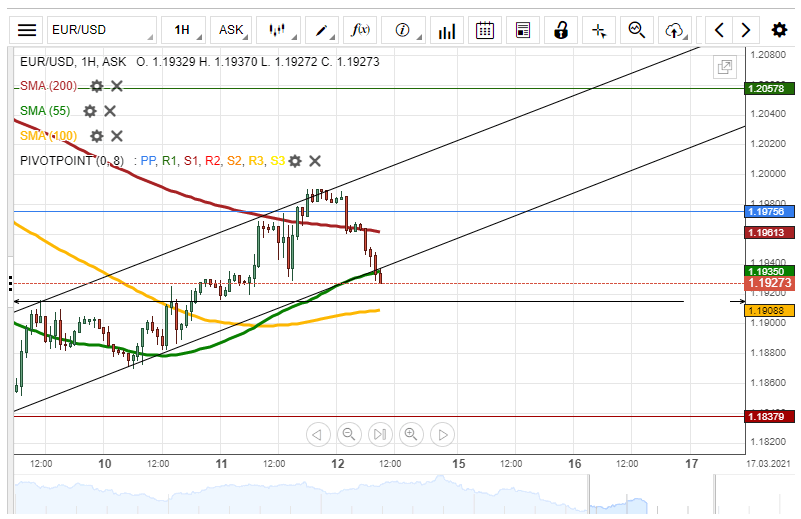Remove the SMA (55) indicator

click(x=110, y=111)
